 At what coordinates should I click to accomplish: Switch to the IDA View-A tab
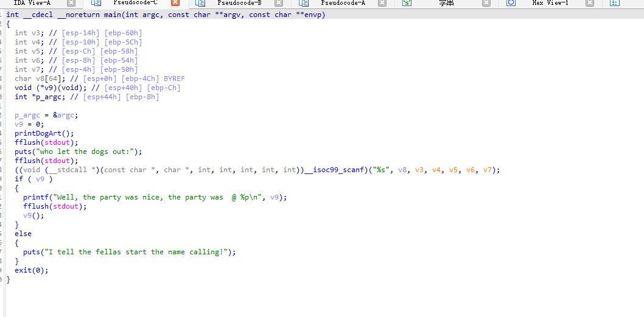click(x=32, y=3)
